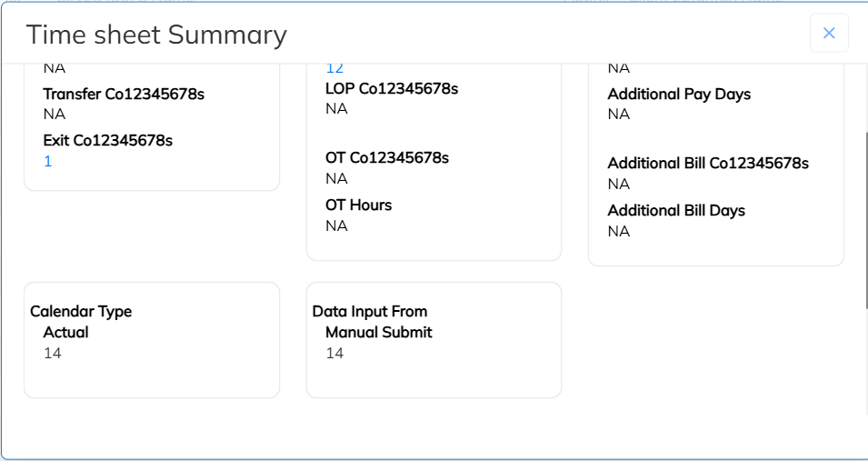Click the value 14 under Actual
The height and width of the screenshot is (461, 868).
[x=53, y=353]
